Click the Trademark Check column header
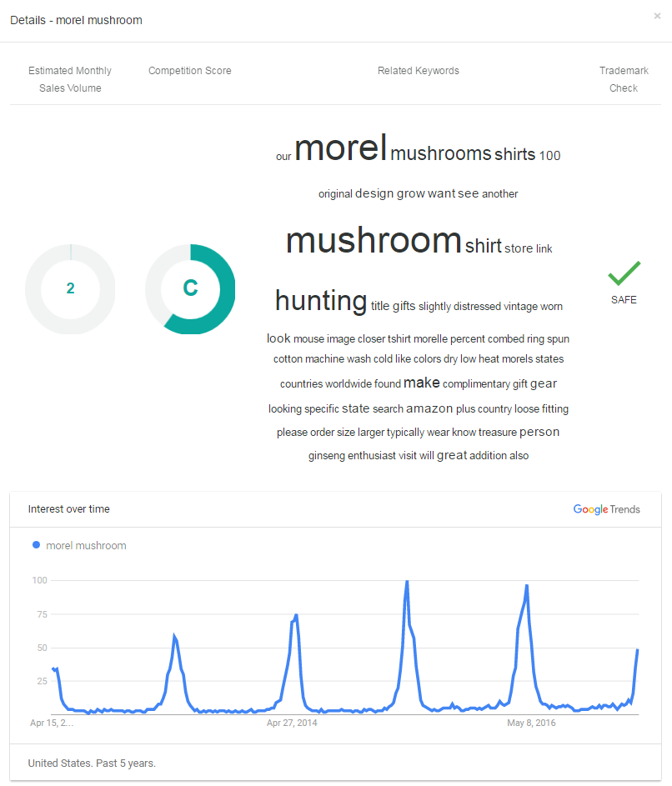 624,79
